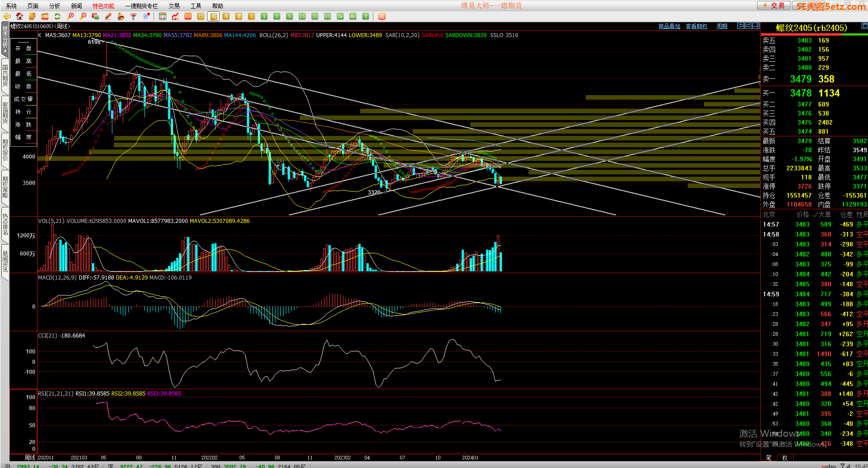This screenshot has width=868, height=468.
Task: Select the red pencil drawing tool
Action: pos(108,16)
